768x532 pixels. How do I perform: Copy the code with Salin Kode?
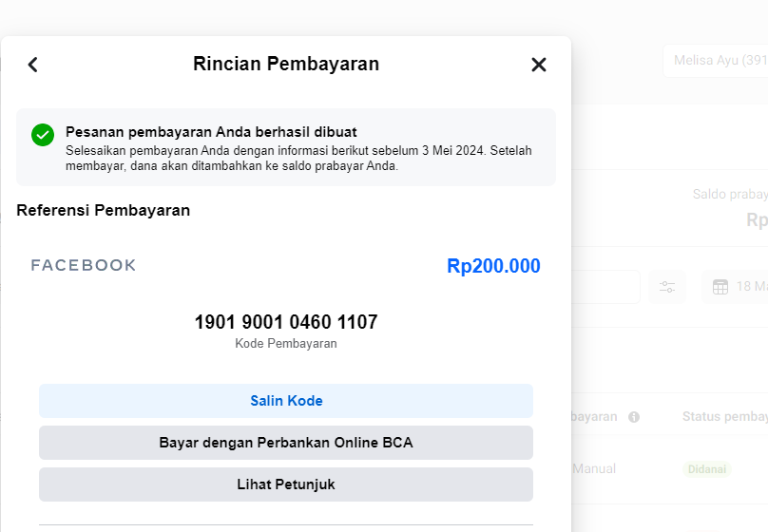click(x=286, y=401)
